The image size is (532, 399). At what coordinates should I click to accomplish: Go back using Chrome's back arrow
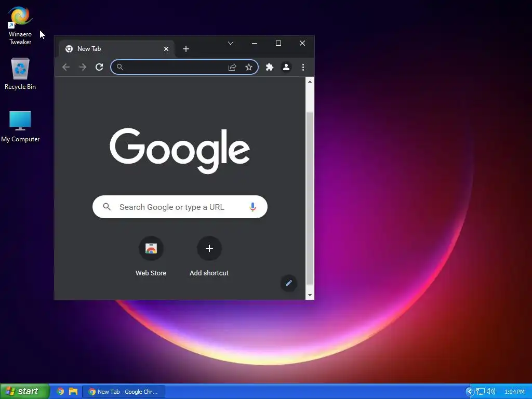(x=66, y=67)
